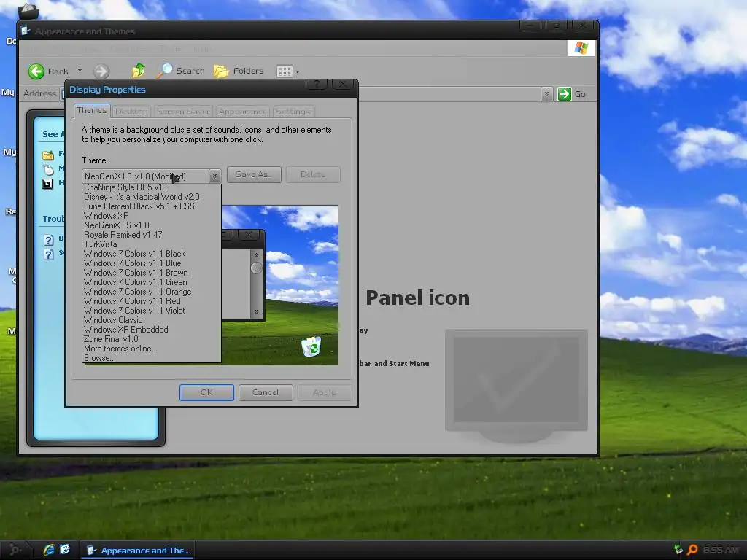This screenshot has height=560, width=747.
Task: Click the Mouse Pointers icon in See Also
Action: click(x=48, y=169)
